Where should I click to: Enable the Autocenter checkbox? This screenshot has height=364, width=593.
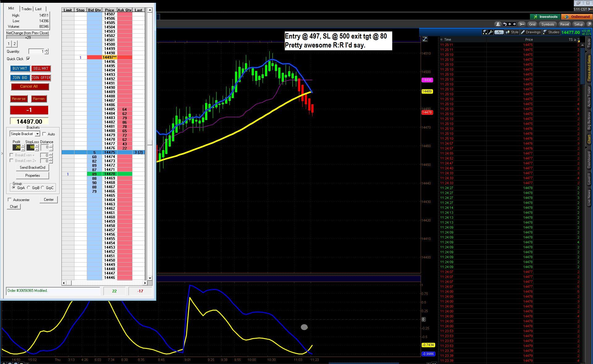pyautogui.click(x=10, y=200)
